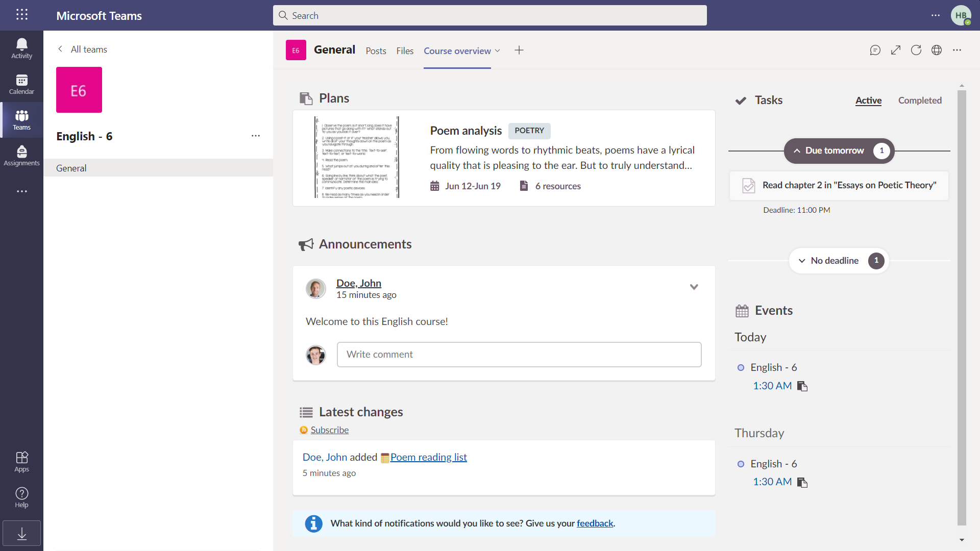Switch to the Posts tab
The width and height of the screenshot is (980, 551).
click(x=376, y=51)
